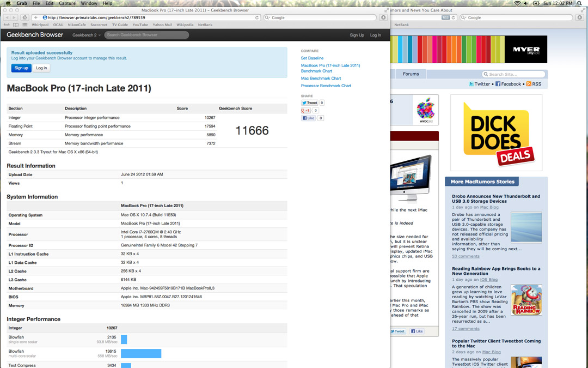The image size is (588, 368).
Task: Open the Capture menu
Action: coord(67,3)
